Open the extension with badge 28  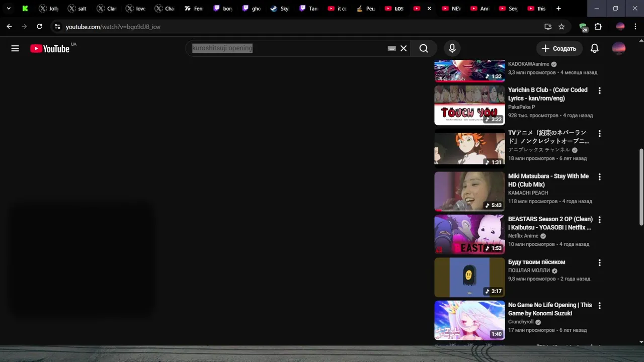click(584, 27)
